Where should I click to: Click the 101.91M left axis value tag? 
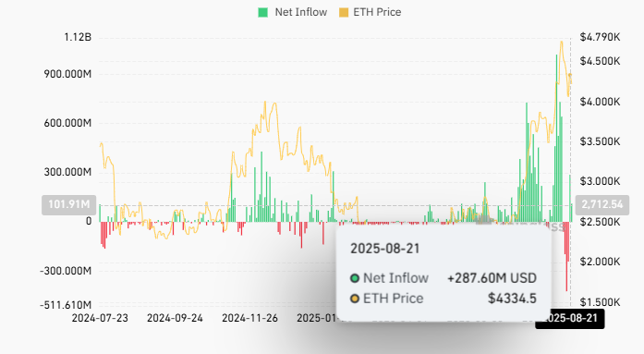click(69, 204)
